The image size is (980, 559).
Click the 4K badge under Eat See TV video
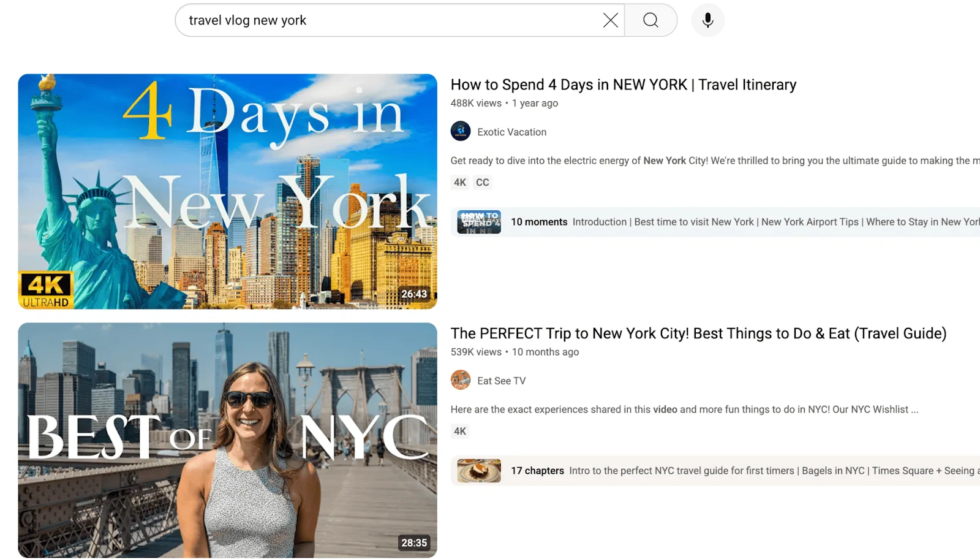click(x=460, y=432)
